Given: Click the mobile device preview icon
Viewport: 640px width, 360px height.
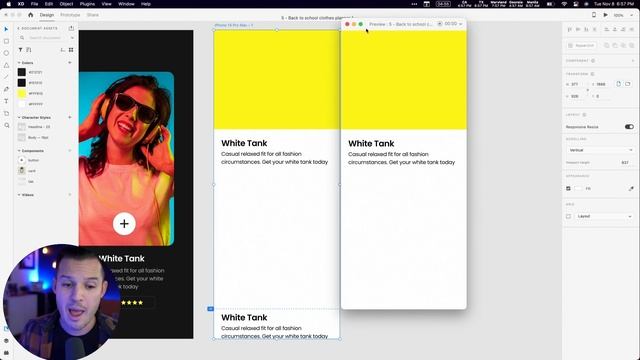Looking at the screenshot, I should pos(594,15).
